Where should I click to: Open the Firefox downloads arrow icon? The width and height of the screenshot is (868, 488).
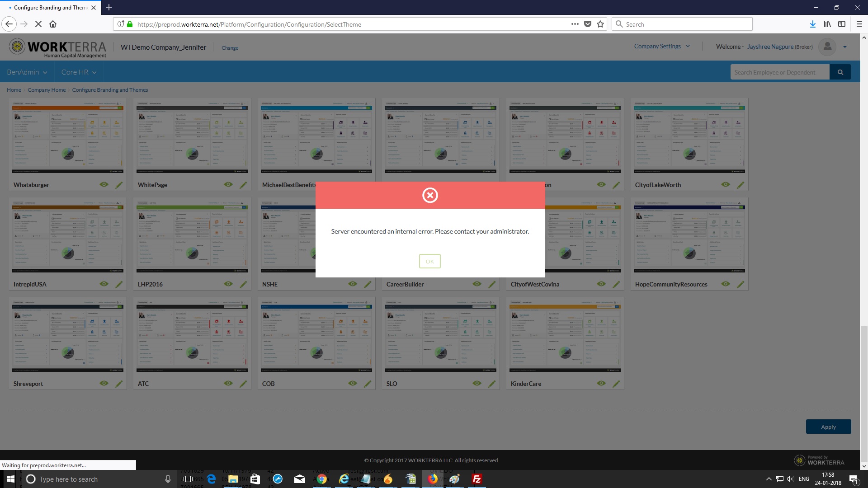click(812, 24)
